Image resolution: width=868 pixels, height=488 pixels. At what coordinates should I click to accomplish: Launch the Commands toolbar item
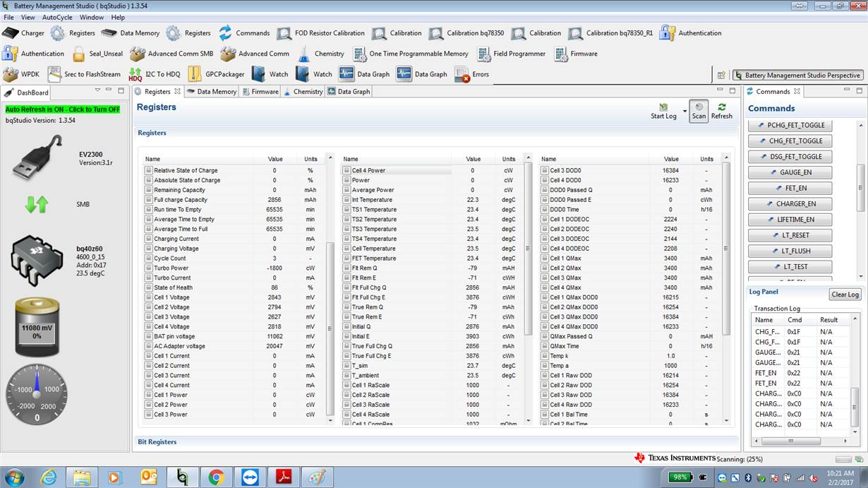(244, 33)
